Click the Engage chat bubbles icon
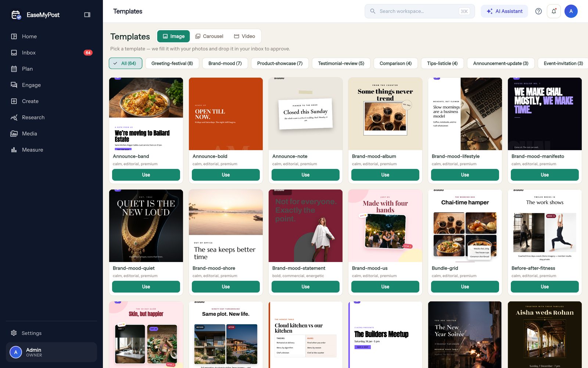This screenshot has width=588, height=368. (14, 85)
